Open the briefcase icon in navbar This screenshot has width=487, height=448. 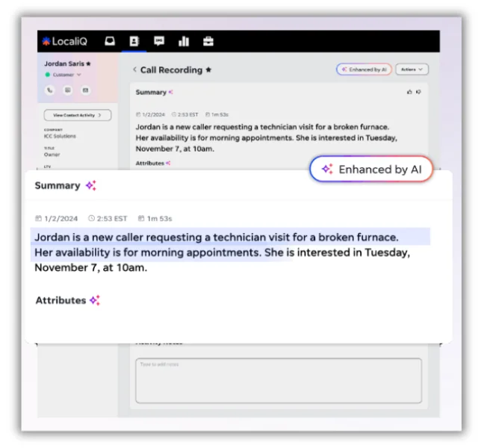coord(208,41)
